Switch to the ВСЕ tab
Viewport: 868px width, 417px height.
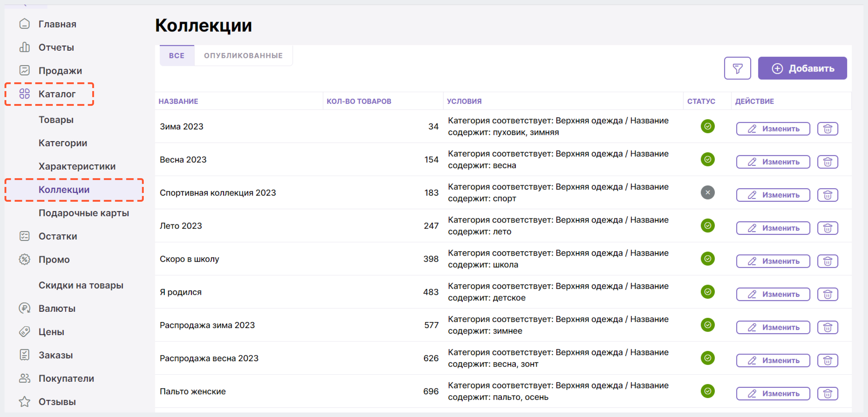click(x=177, y=55)
